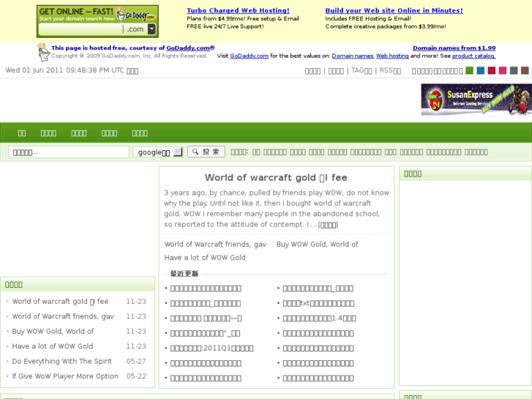Click the brown theme color swatch
Viewport: 532px width, 399px height.
click(x=525, y=70)
